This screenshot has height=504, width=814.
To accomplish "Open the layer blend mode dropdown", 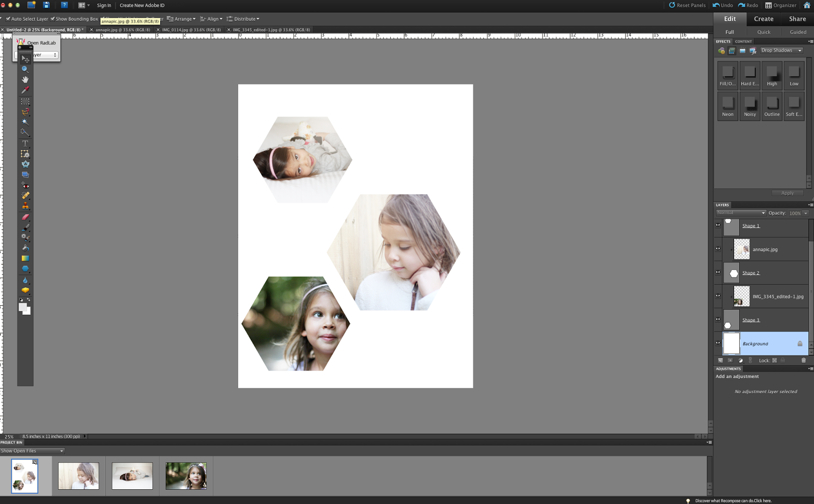I will pyautogui.click(x=741, y=213).
